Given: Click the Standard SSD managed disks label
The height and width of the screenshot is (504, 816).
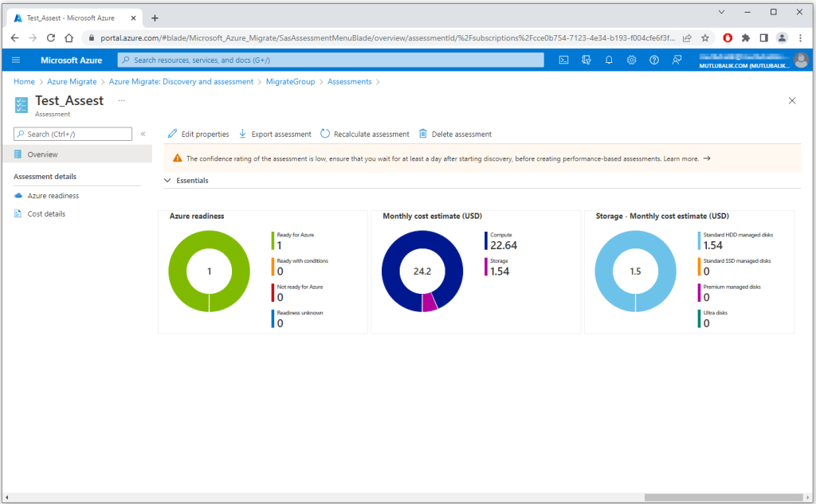Looking at the screenshot, I should pos(737,261).
